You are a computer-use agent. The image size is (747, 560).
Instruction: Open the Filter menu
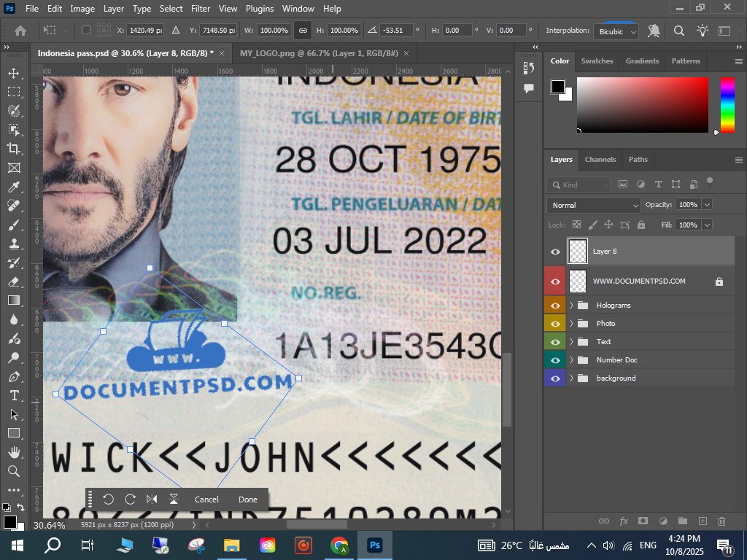[200, 9]
